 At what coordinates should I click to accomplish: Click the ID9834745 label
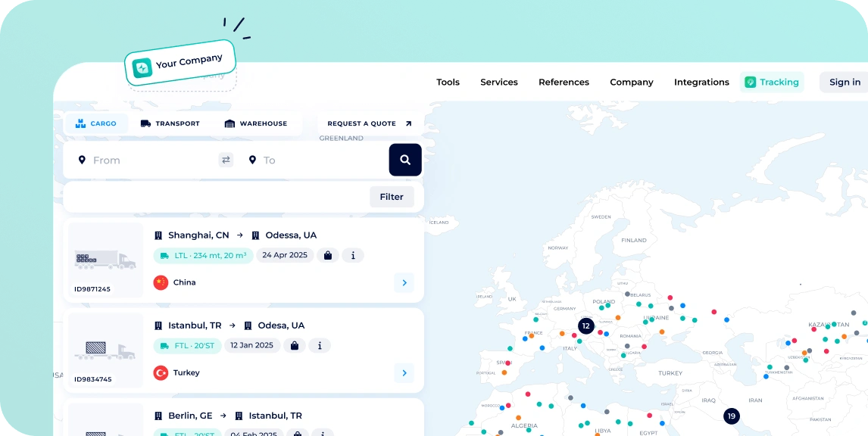point(93,379)
